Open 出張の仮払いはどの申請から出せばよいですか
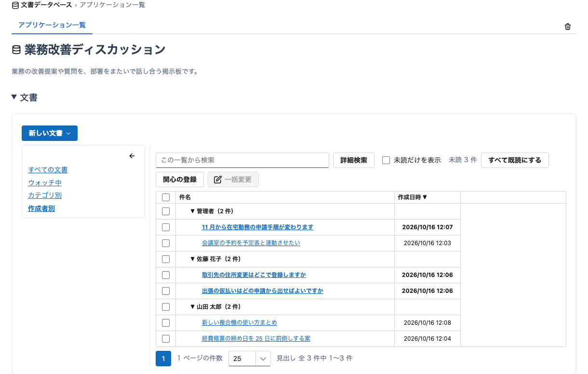 click(263, 291)
